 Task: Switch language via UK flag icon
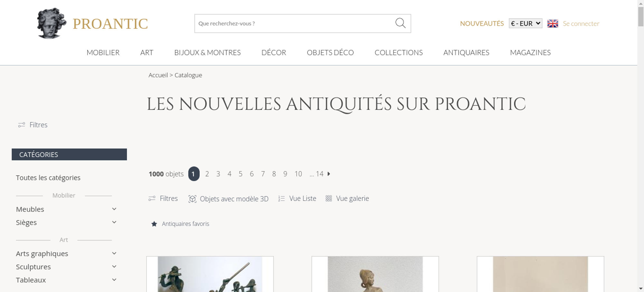pyautogui.click(x=553, y=23)
